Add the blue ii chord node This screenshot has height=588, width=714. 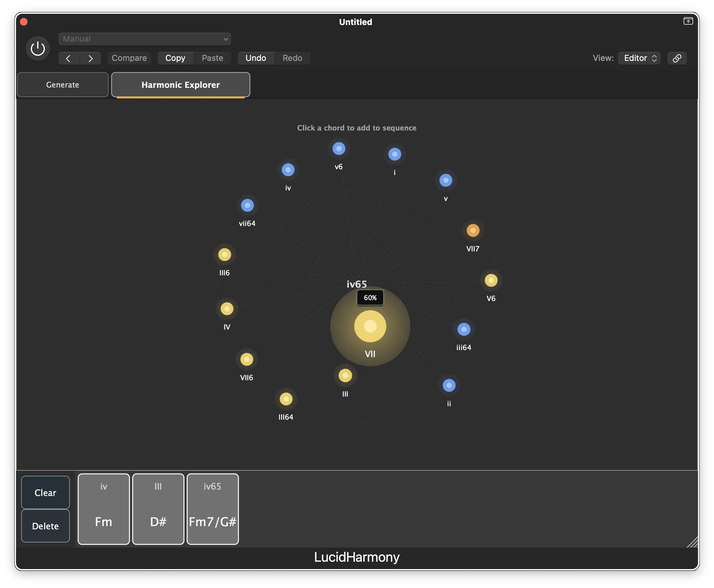pos(449,385)
